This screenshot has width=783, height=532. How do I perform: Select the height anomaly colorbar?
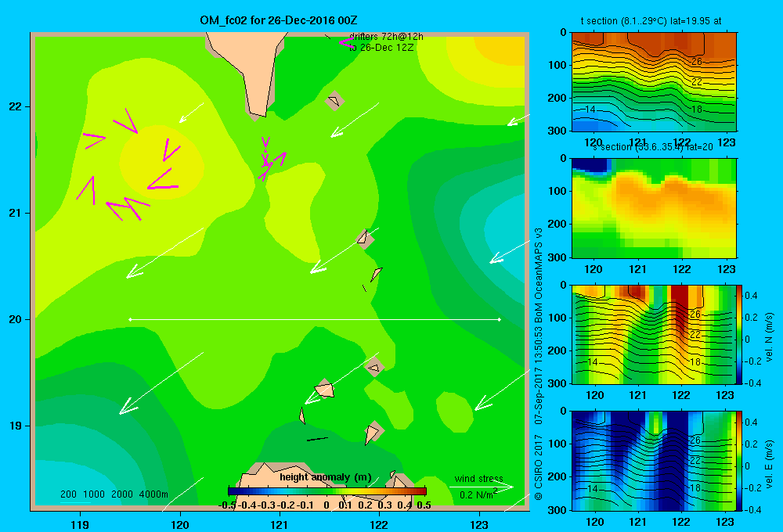[327, 491]
